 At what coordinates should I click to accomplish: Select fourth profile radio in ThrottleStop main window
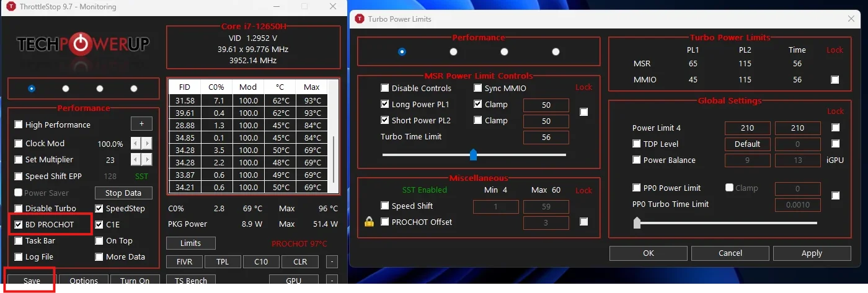pos(134,89)
